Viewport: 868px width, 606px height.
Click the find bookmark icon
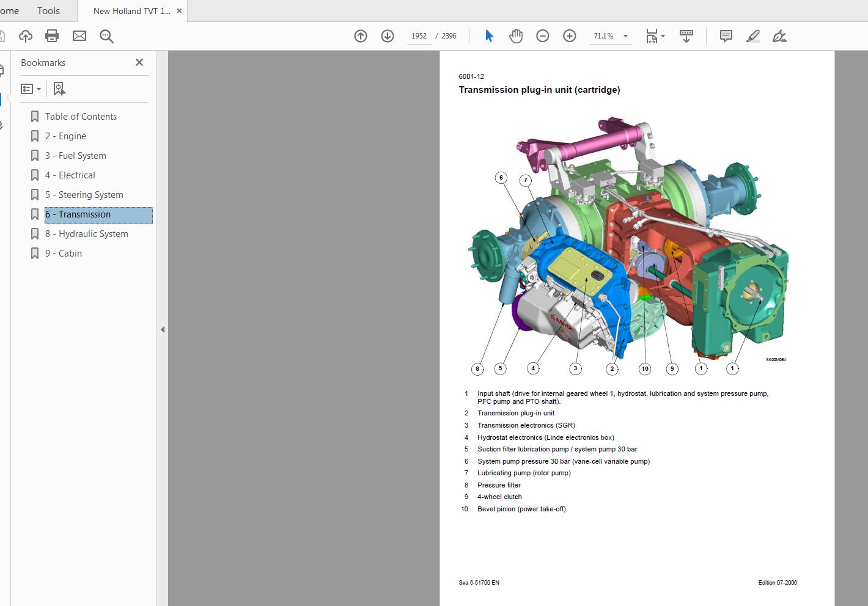[59, 89]
